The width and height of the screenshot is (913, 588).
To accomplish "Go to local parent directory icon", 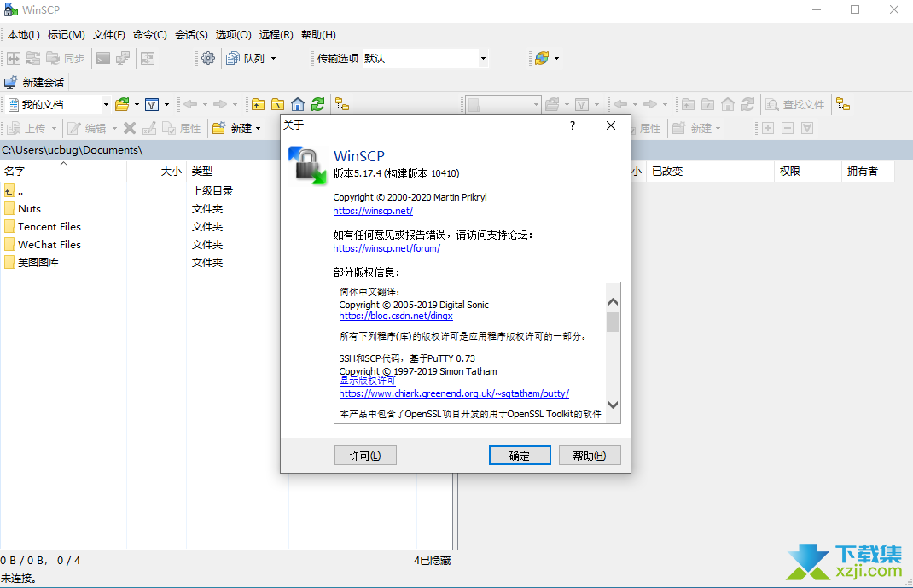I will 258,105.
